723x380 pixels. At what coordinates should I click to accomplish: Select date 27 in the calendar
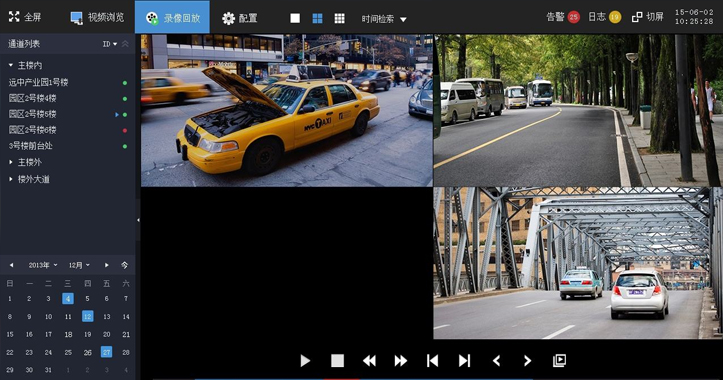click(x=107, y=352)
